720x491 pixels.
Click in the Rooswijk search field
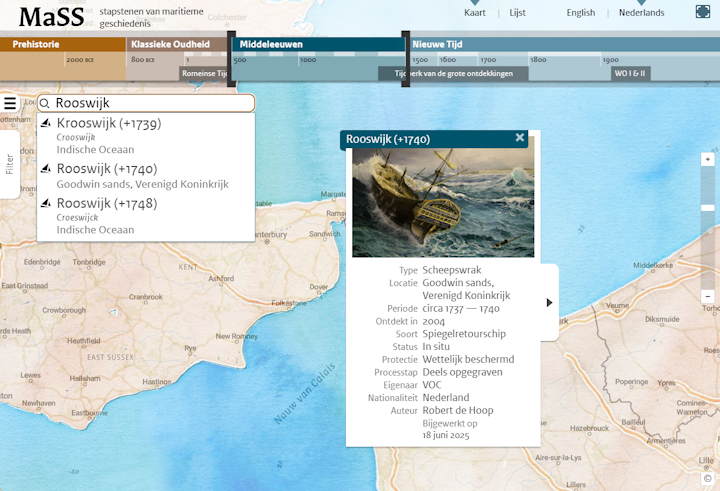[152, 103]
